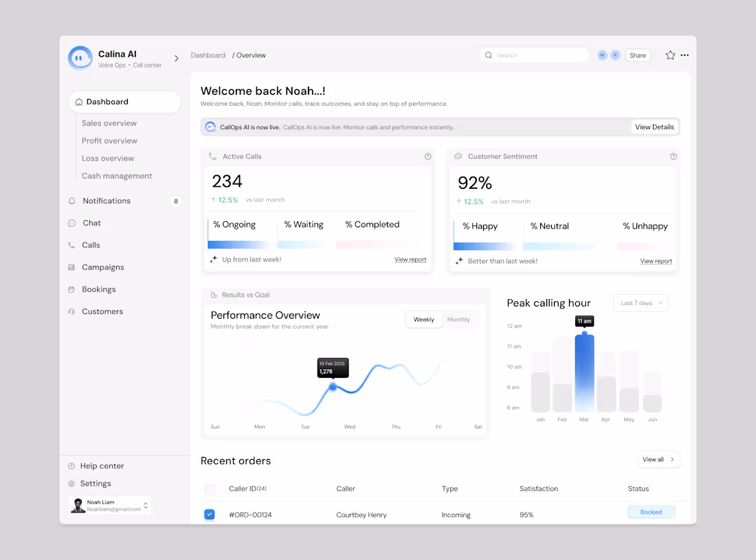Viewport: 756px width, 560px height.
Task: Select the Customers icon in the sidebar
Action: pyautogui.click(x=72, y=311)
